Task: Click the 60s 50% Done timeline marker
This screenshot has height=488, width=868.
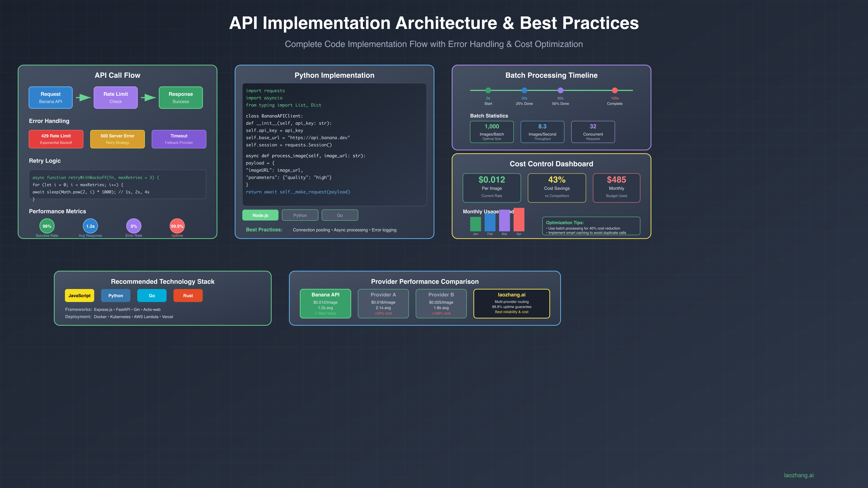Action: (560, 90)
